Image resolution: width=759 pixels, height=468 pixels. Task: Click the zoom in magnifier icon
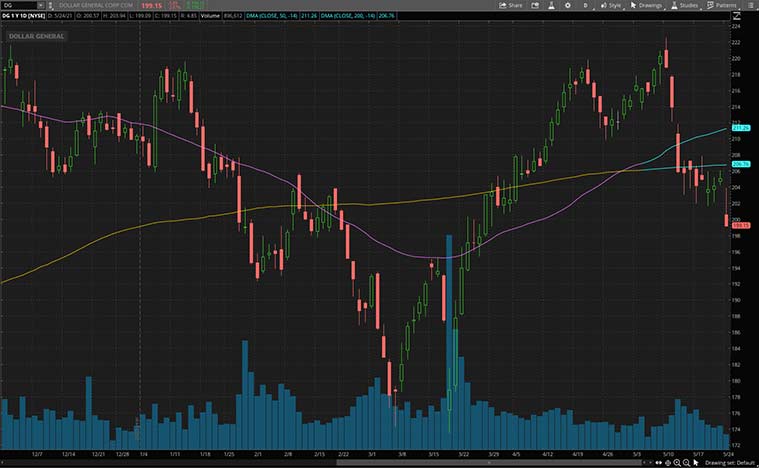[x=676, y=463]
